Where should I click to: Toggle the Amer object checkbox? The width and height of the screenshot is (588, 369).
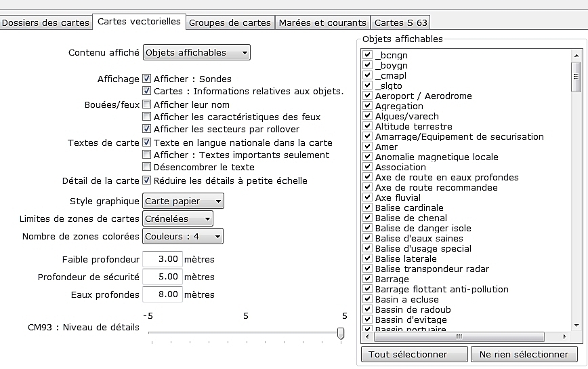click(x=367, y=147)
